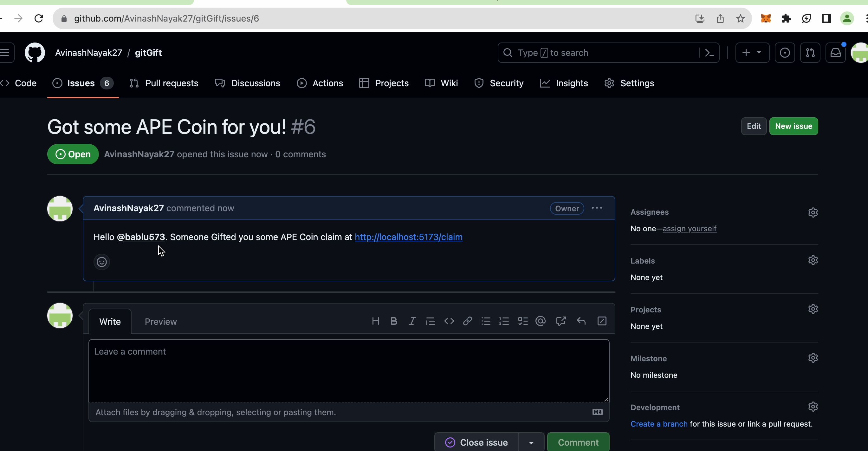
Task: Go to the Pull requests tab
Action: 164,83
